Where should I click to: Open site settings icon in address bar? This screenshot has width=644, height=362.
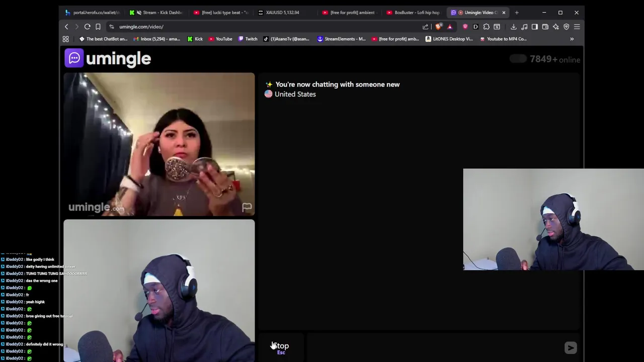[112, 27]
